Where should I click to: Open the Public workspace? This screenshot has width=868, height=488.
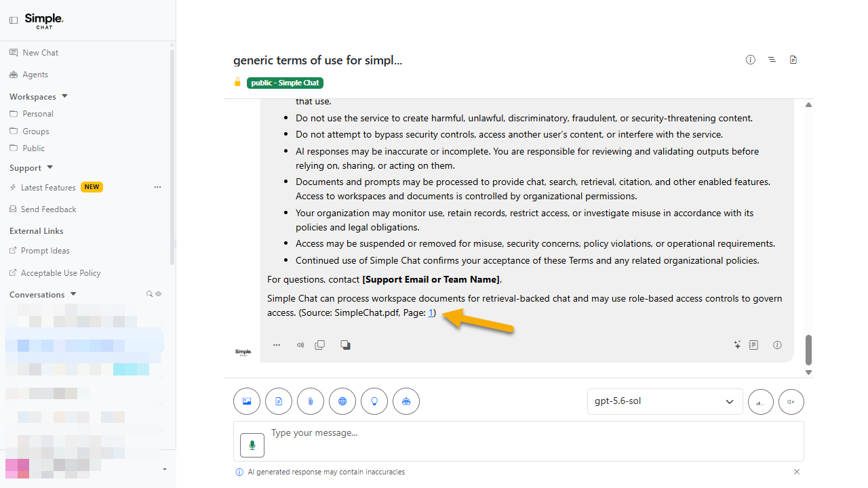(27, 148)
